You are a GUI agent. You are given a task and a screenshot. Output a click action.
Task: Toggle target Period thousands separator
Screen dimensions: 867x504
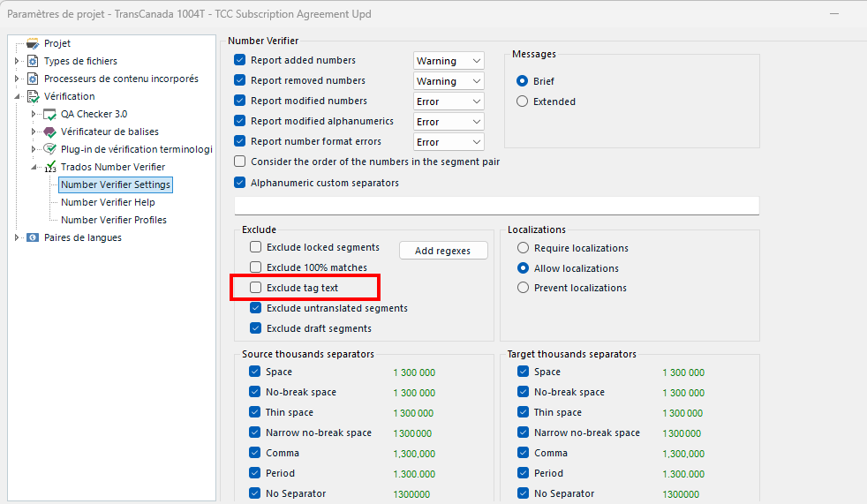tap(523, 473)
